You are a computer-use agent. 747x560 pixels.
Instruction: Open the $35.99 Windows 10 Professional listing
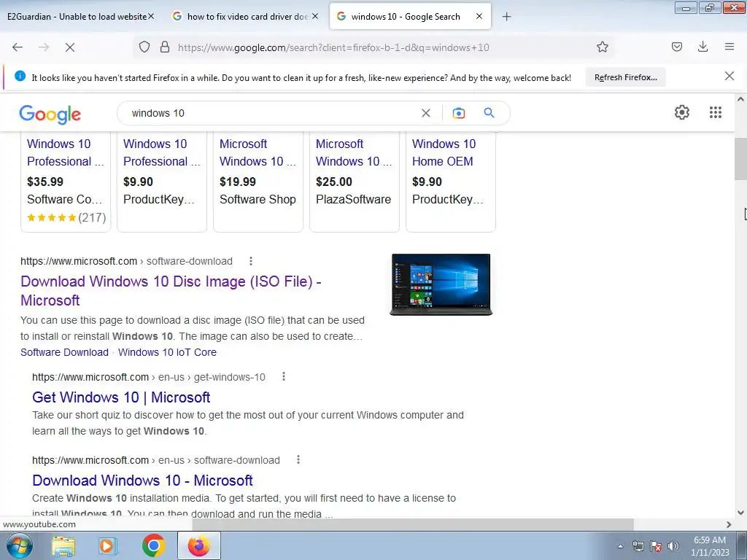point(65,181)
